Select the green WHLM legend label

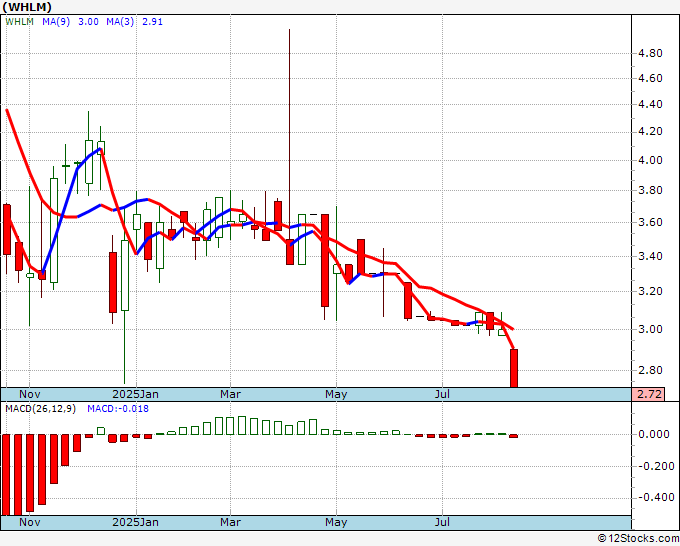[20, 21]
